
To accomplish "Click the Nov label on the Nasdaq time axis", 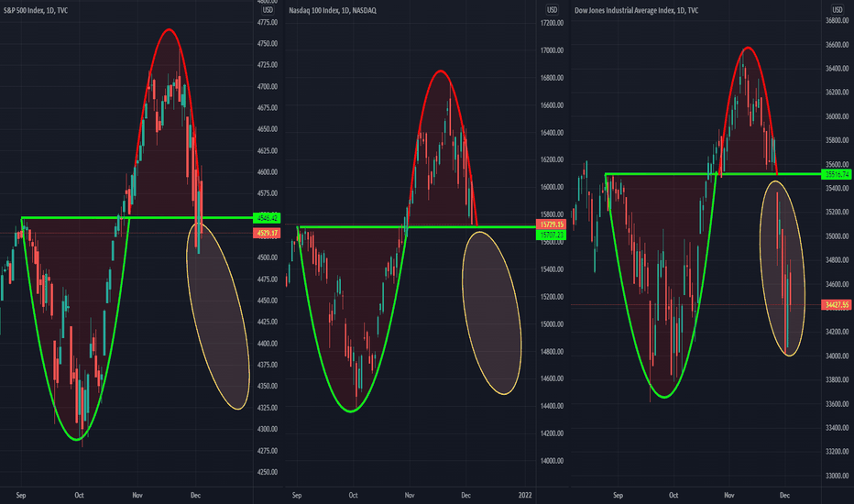I will click(410, 495).
